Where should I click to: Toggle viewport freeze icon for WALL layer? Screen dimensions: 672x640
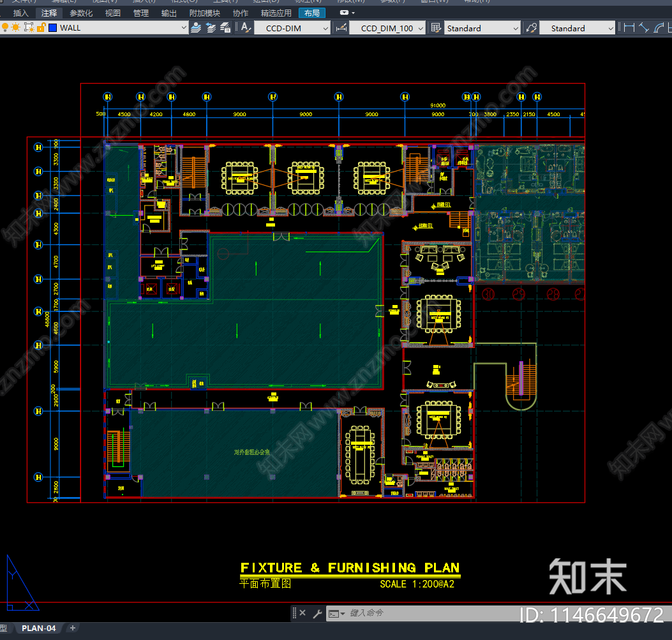pos(29,28)
